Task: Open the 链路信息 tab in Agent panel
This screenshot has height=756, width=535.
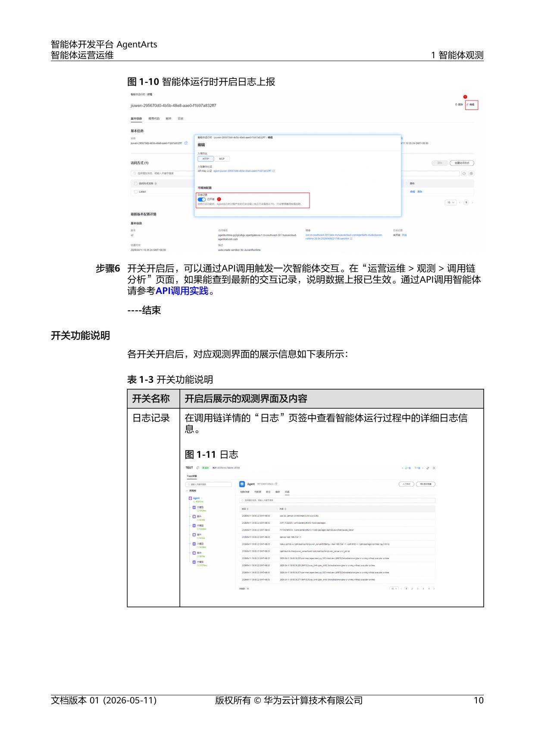Action: pyautogui.click(x=245, y=492)
